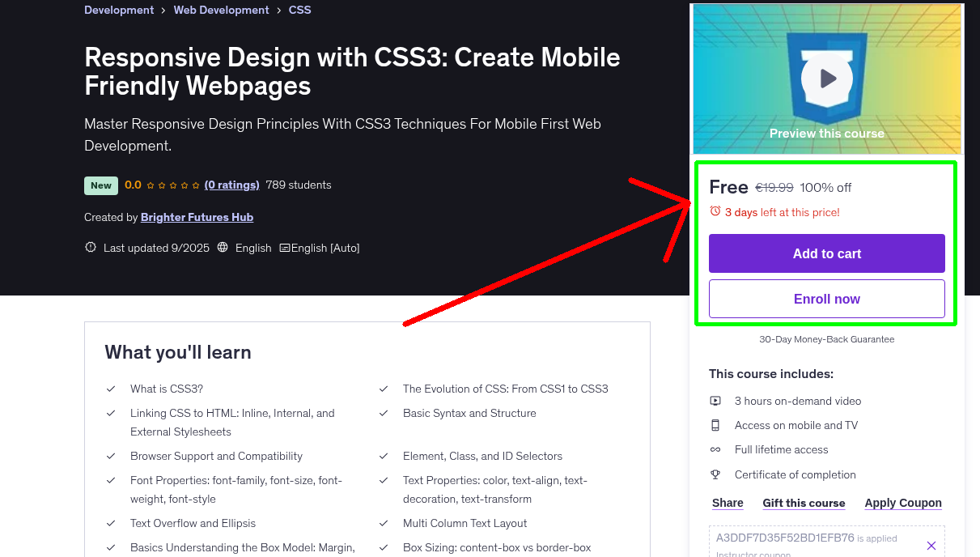The height and width of the screenshot is (557, 980).
Task: Open Brighter Futures Hub instructor profile
Action: pyautogui.click(x=197, y=217)
